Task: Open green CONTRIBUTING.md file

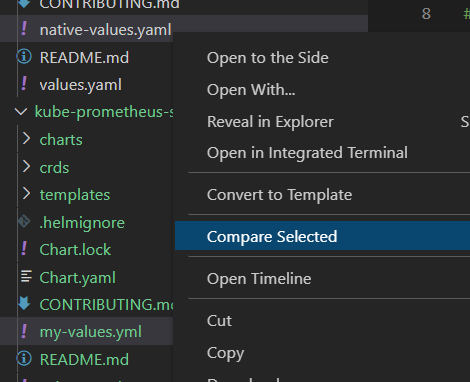Action: 106,305
